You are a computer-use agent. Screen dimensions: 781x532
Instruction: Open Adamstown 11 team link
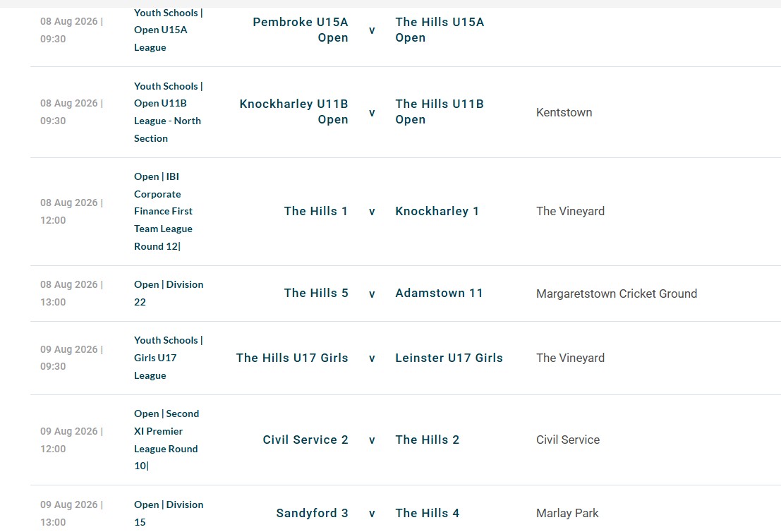(439, 293)
